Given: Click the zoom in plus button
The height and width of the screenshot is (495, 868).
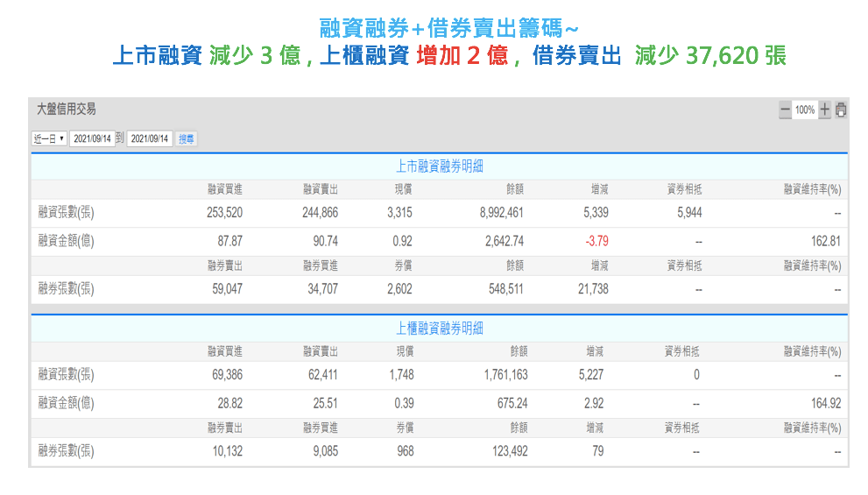Looking at the screenshot, I should pos(824,110).
